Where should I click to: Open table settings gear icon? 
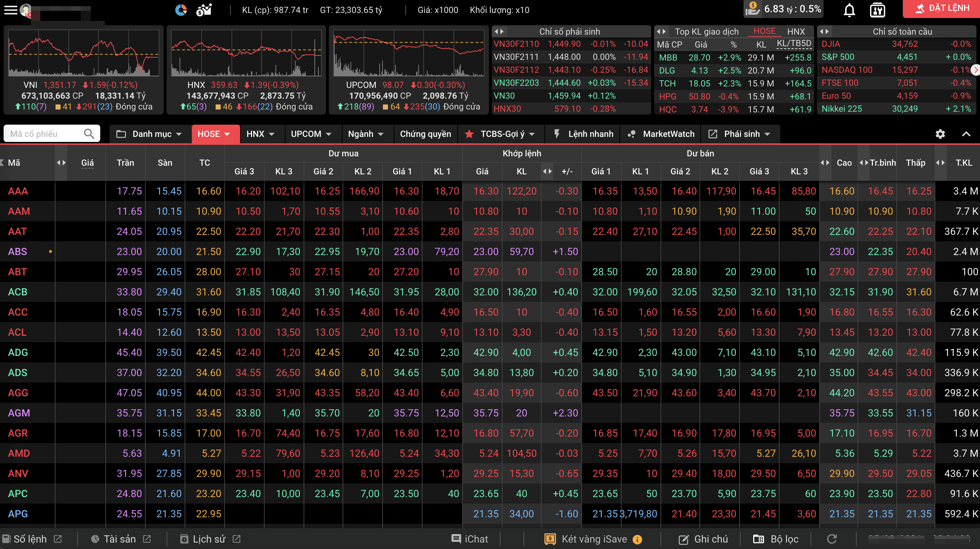click(940, 134)
